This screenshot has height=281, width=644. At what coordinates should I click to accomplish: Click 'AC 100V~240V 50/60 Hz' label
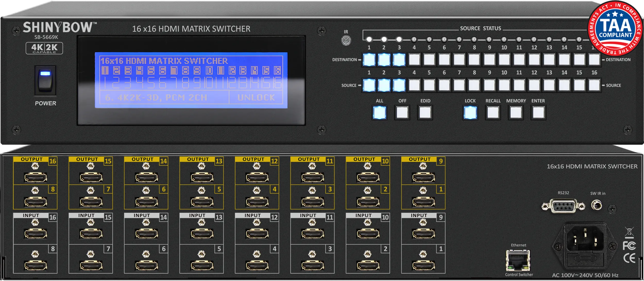(x=585, y=275)
